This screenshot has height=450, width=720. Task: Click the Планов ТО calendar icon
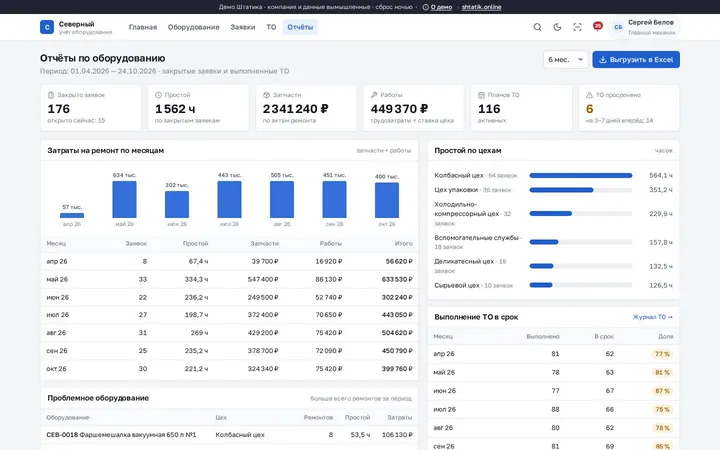(481, 95)
